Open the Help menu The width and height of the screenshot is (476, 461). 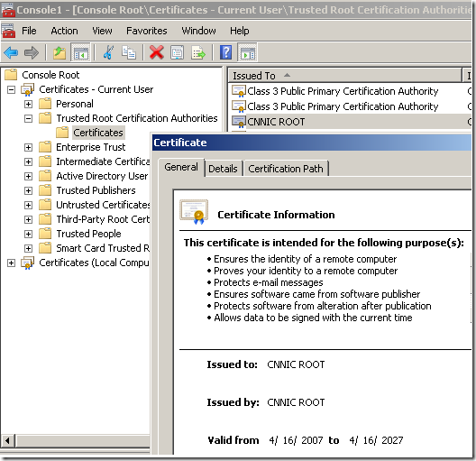[x=239, y=31]
